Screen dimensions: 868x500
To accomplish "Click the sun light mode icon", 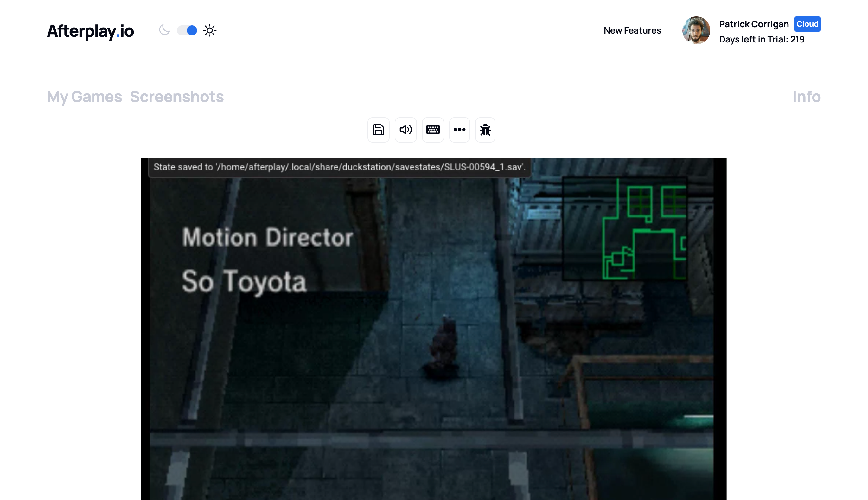I will [x=210, y=30].
